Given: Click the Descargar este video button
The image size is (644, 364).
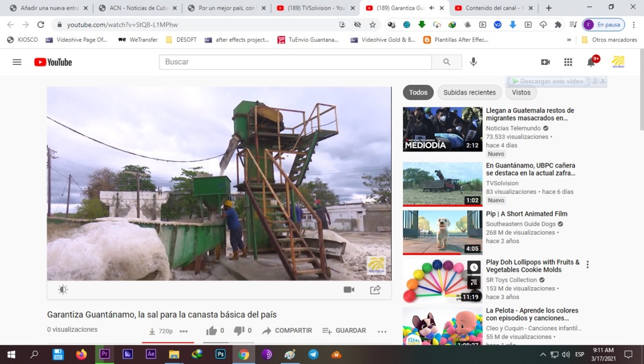Looking at the screenshot, I should tap(547, 81).
